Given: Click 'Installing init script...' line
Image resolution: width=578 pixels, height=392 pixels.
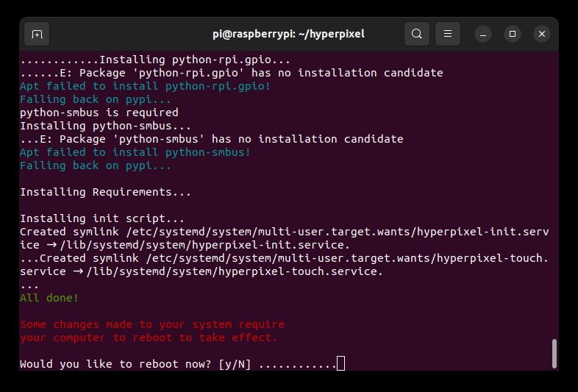Looking at the screenshot, I should coord(102,218).
